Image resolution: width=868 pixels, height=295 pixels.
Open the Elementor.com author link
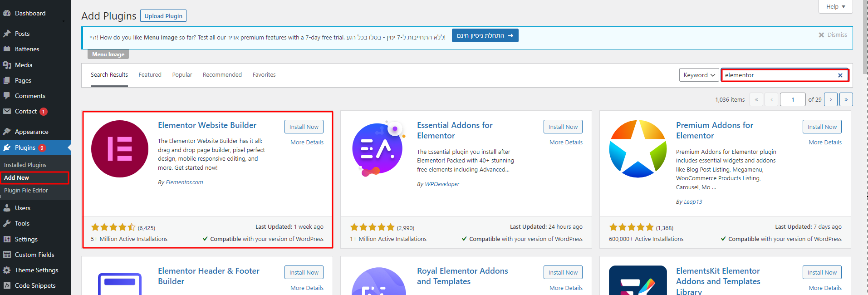click(185, 182)
